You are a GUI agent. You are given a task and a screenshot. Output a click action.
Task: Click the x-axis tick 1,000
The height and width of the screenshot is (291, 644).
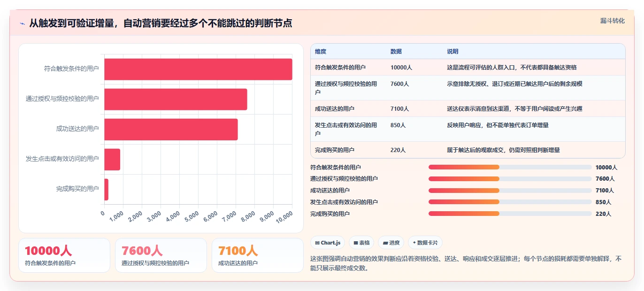(x=116, y=216)
